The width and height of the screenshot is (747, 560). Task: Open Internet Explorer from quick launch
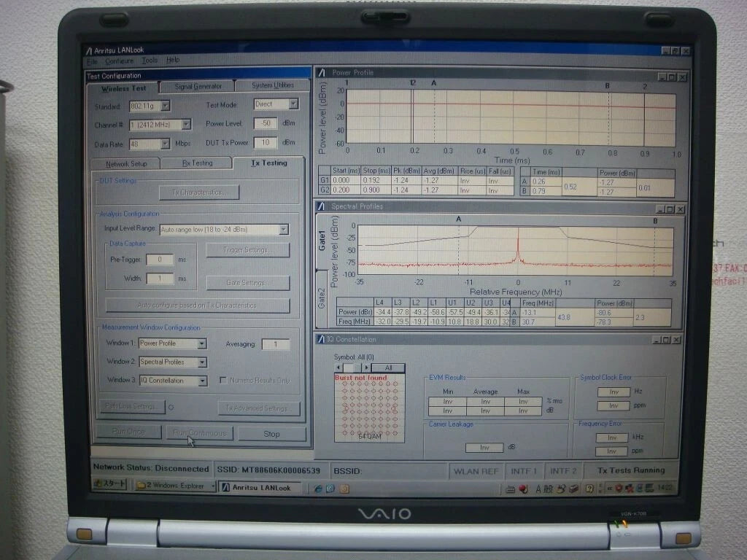point(320,487)
